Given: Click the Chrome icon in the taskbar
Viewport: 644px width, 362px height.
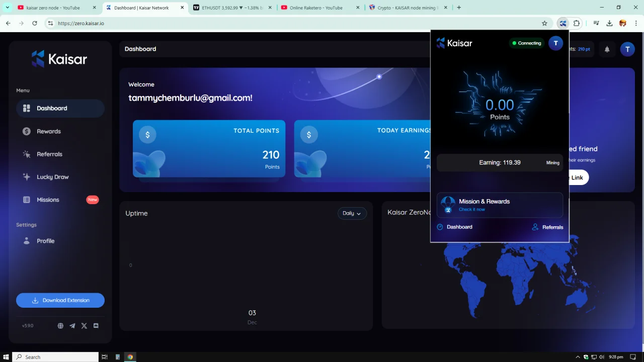Looking at the screenshot, I should click(x=130, y=357).
